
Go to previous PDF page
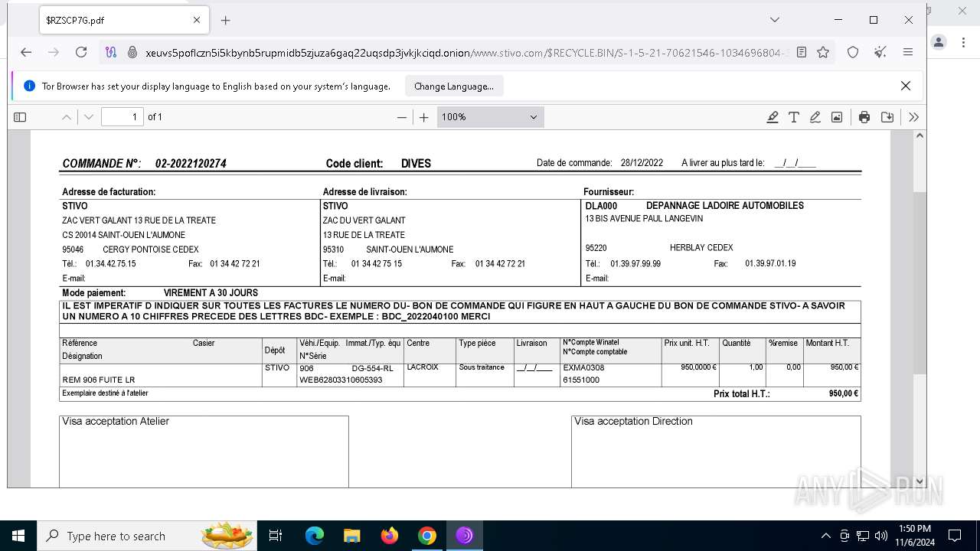tap(67, 117)
